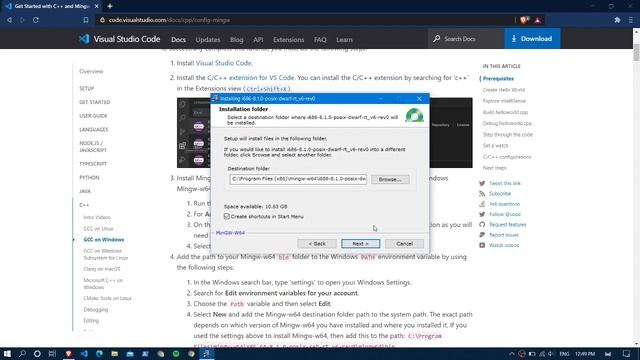This screenshot has width=640, height=360.
Task: Close the Get Started with C++ tab
Action: click(x=96, y=6)
